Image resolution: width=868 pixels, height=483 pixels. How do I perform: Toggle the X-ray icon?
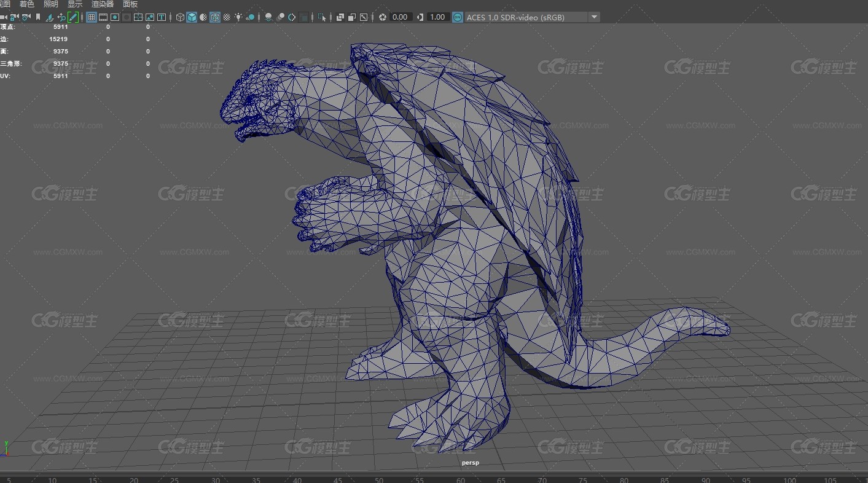coord(340,17)
